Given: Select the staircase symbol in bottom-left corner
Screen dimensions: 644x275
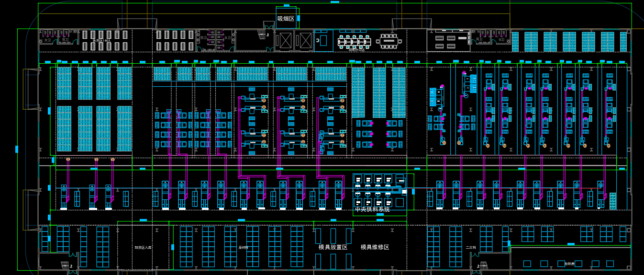Looking at the screenshot, I should coord(65,264).
